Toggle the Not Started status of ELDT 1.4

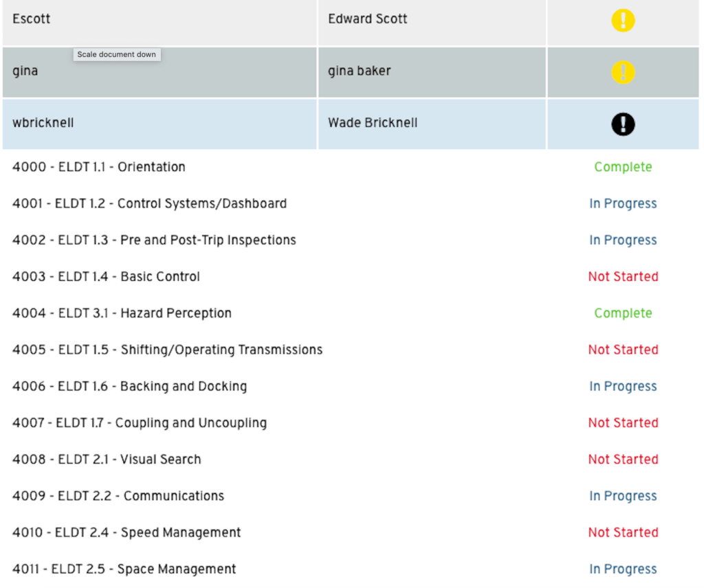(622, 276)
